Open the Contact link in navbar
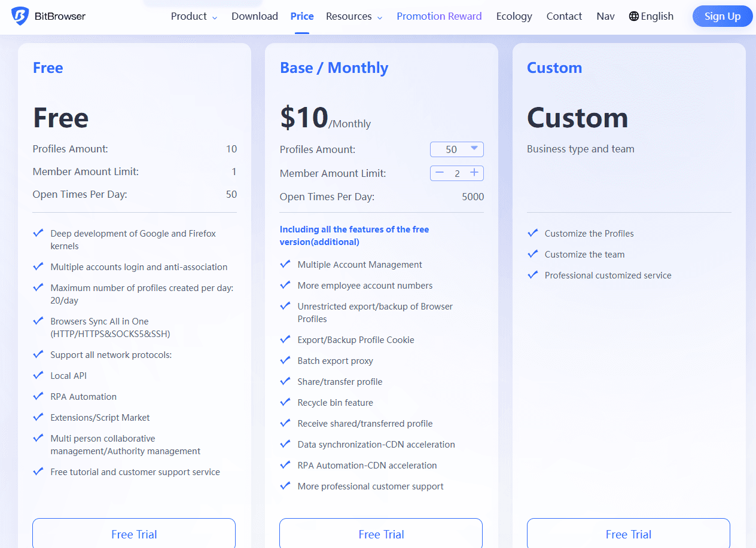 coord(564,16)
